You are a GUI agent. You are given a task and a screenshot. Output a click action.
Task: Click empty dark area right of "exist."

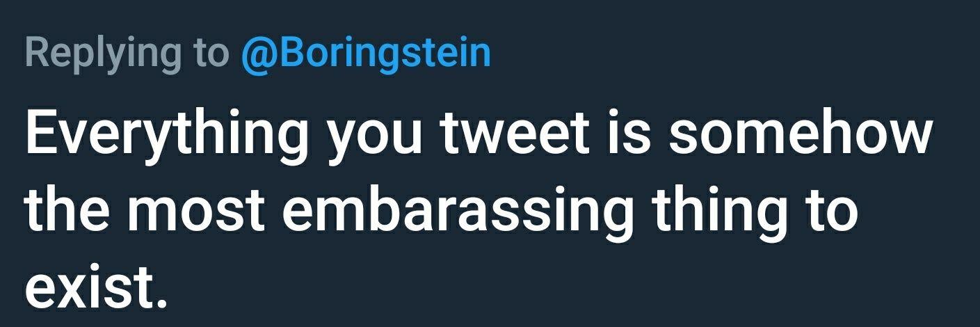click(x=556, y=285)
